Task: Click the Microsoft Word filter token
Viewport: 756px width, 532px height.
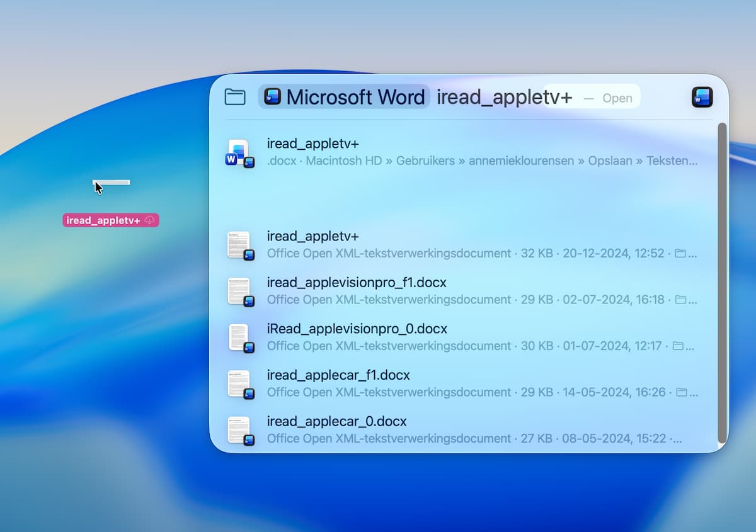Action: [x=344, y=97]
